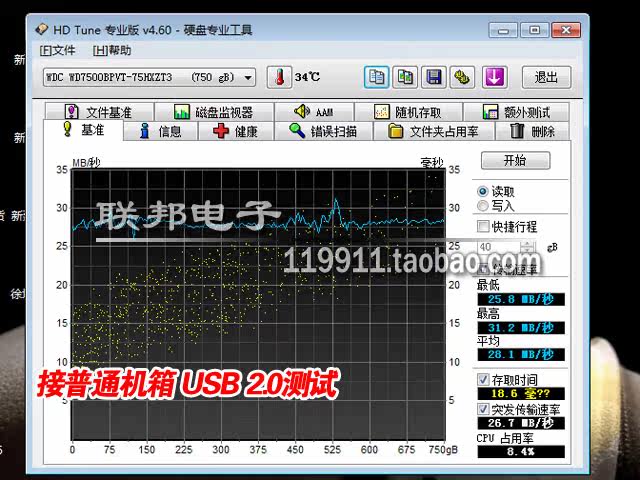The height and width of the screenshot is (480, 640).
Task: Enable the 快捷行程 checkbox
Action: coord(483,227)
